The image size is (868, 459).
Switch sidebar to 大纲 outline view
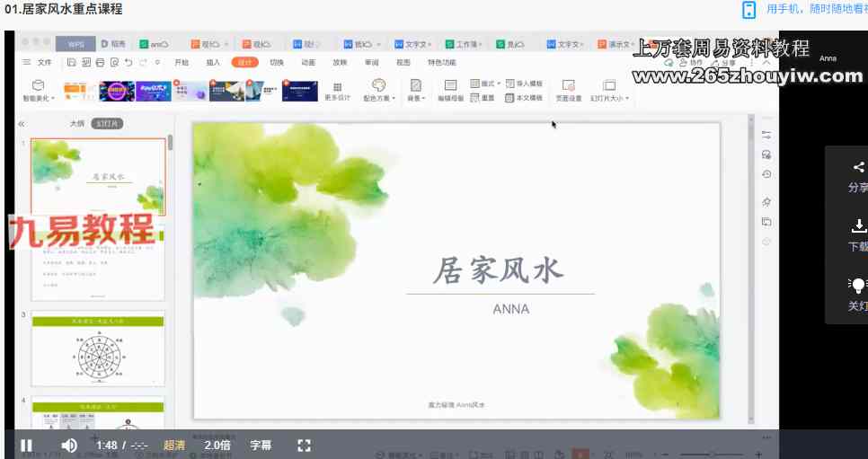tap(77, 123)
